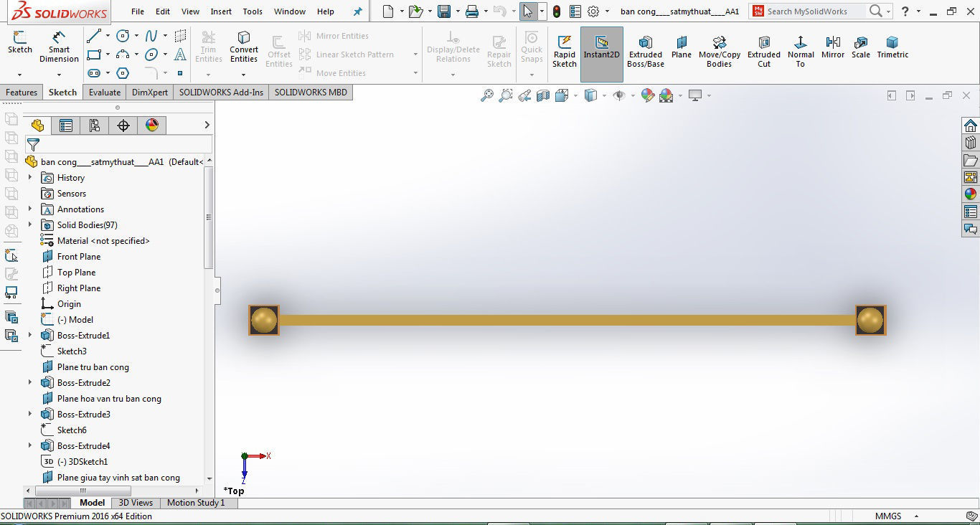Click the MMGS unit system status
980x525 pixels.
[888, 516]
